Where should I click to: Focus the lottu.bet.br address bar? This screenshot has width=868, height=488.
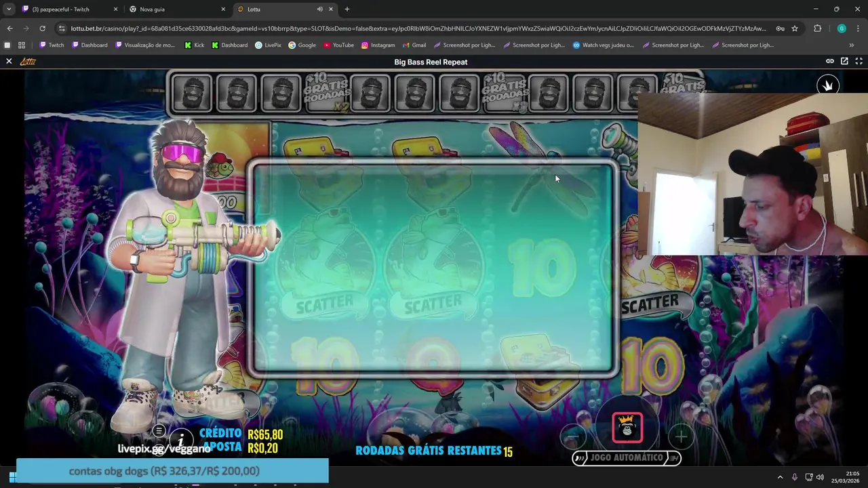418,28
